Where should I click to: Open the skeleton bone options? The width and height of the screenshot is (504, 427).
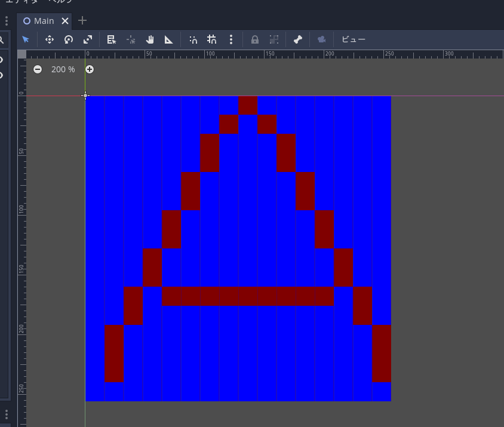tap(298, 39)
